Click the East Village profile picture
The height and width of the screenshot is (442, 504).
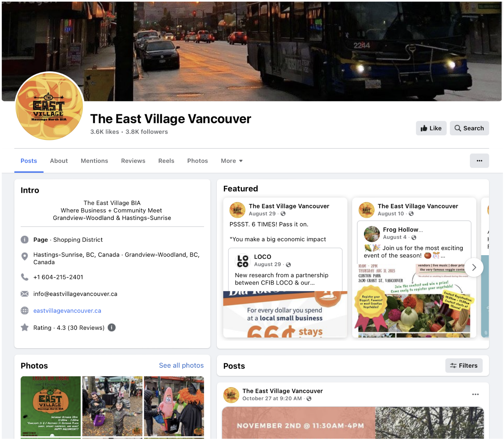(x=50, y=106)
